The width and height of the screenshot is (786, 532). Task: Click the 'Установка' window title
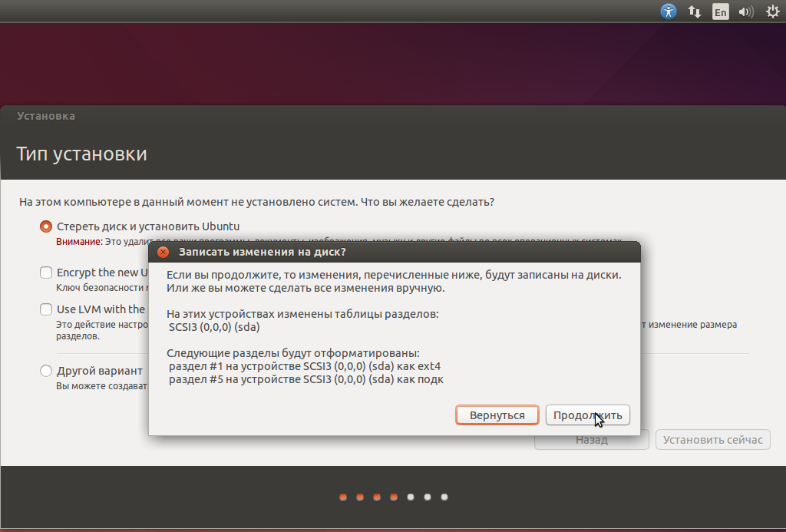(46, 116)
